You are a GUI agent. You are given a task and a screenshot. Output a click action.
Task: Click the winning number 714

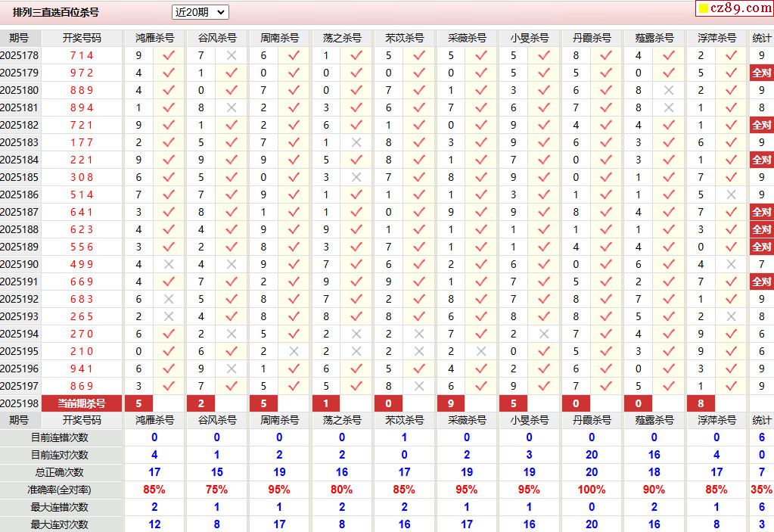coord(82,55)
